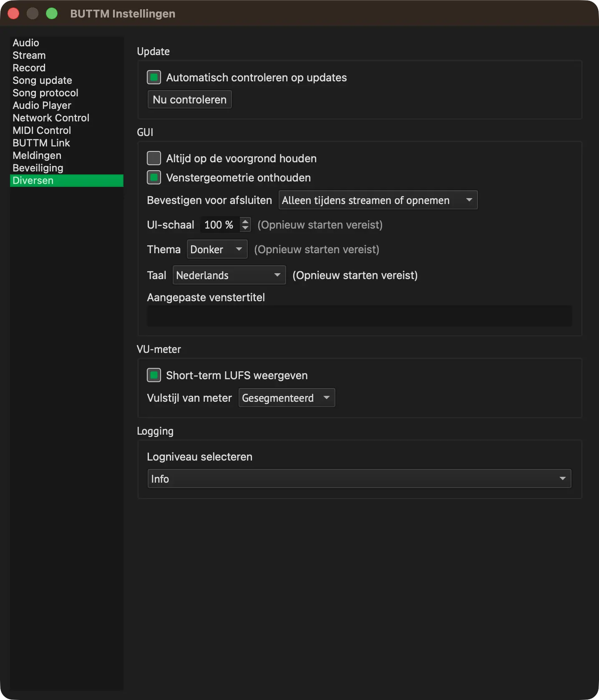The width and height of the screenshot is (599, 700).
Task: Select Audio in the settings sidebar
Action: [x=67, y=43]
